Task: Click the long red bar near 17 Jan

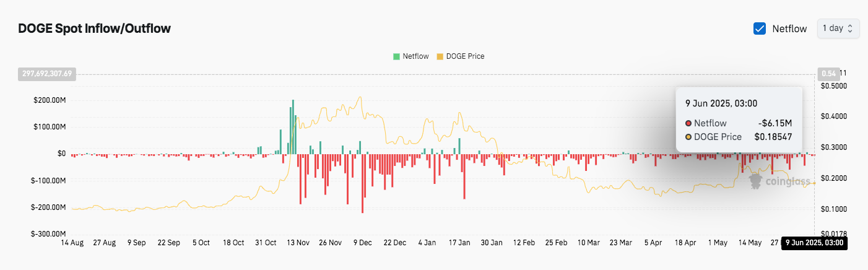Action: (464, 176)
